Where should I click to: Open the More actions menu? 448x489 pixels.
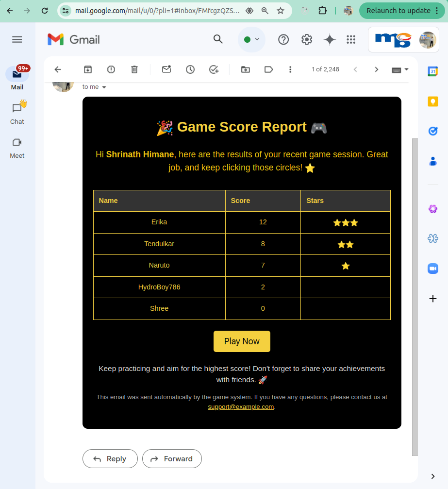[x=290, y=69]
